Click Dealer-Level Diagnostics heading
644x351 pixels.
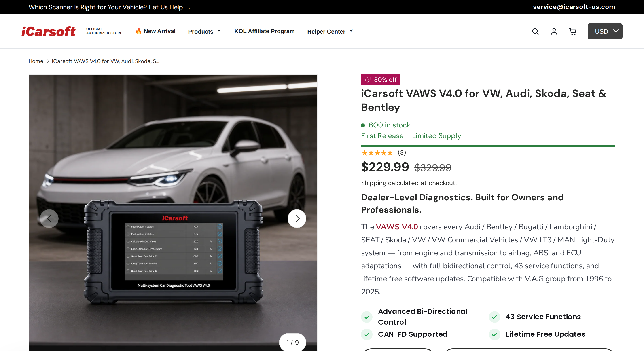pos(462,203)
